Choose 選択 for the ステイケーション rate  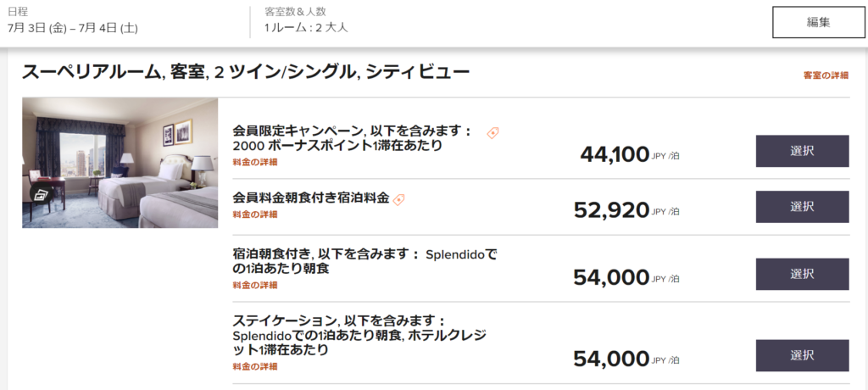point(802,355)
